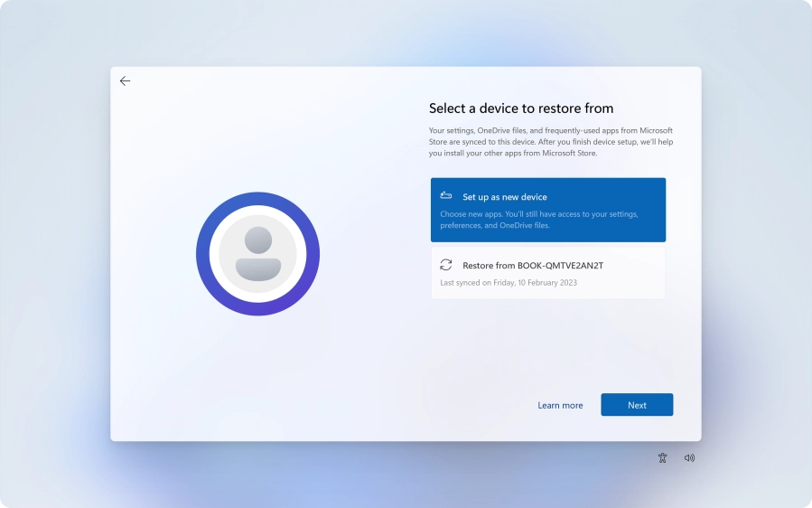
Task: Click the 'Set up as new device' title text
Action: coord(505,197)
